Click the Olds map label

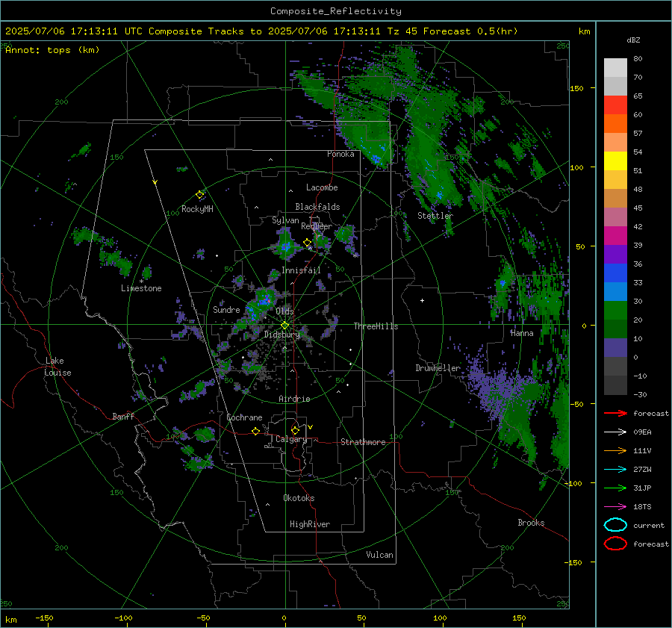(x=284, y=311)
